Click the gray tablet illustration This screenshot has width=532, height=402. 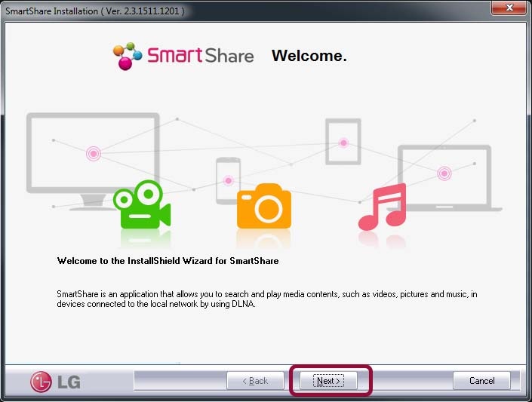tap(343, 142)
